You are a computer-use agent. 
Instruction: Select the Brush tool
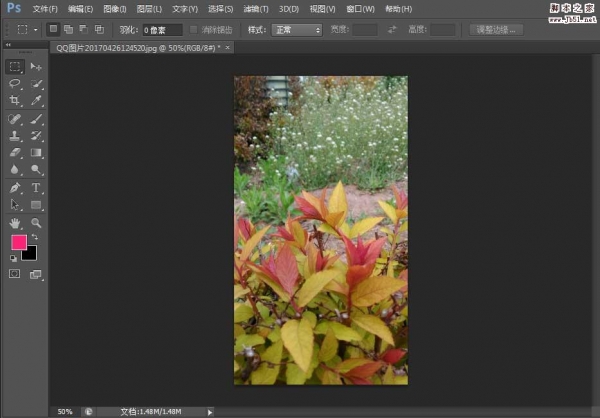pyautogui.click(x=36, y=119)
